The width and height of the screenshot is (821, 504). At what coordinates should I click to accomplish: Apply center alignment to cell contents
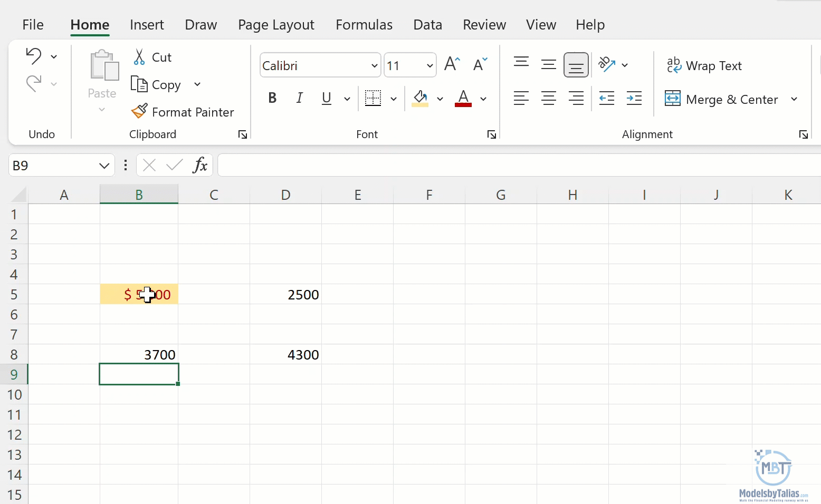tap(549, 99)
